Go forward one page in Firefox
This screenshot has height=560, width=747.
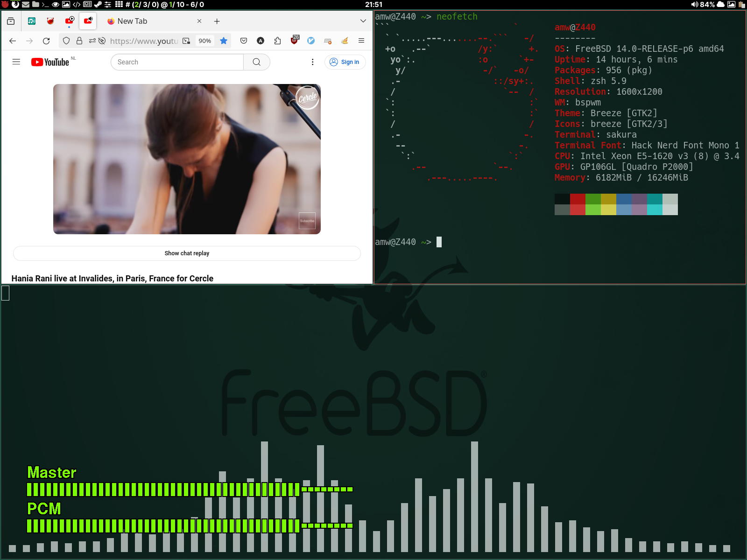click(29, 41)
